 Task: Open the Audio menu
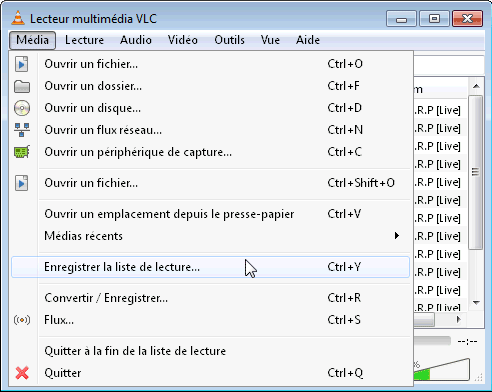click(136, 40)
